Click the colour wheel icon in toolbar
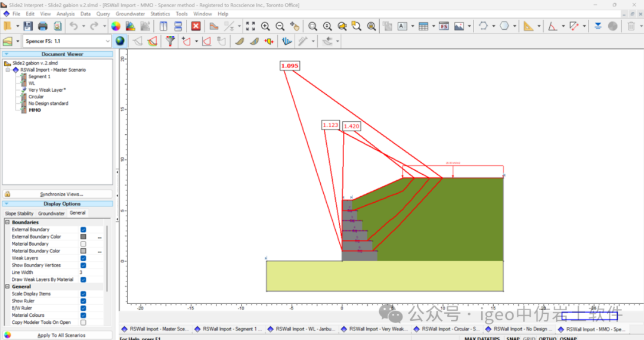This screenshot has width=644, height=340. coord(116,26)
